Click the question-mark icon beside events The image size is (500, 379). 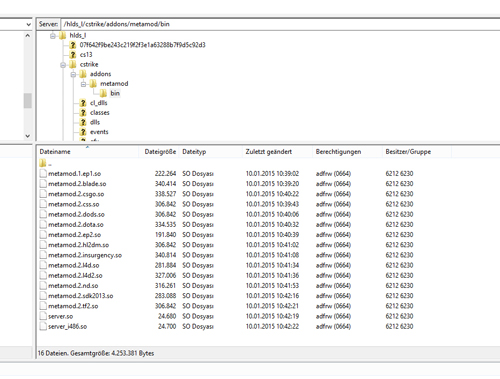[x=83, y=132]
